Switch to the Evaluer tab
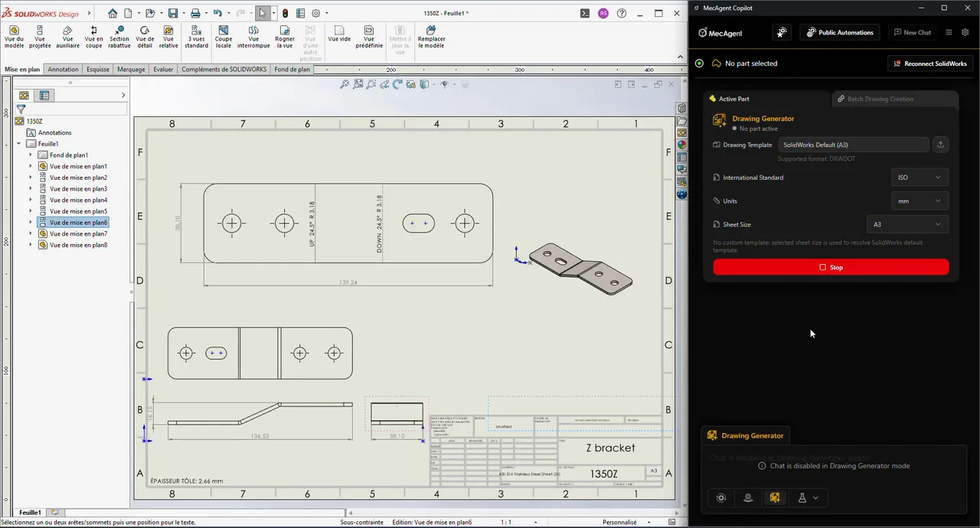This screenshot has height=528, width=980. pos(163,69)
